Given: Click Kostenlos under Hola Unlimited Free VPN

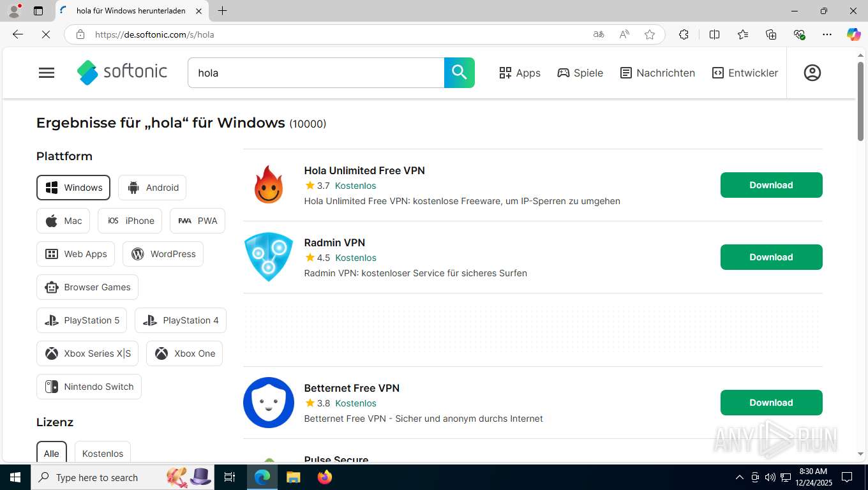Looking at the screenshot, I should [x=355, y=186].
